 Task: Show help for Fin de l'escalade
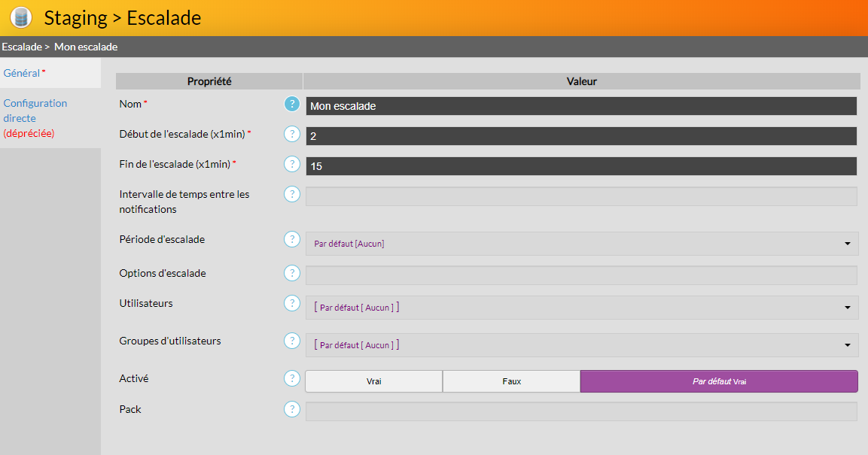point(292,164)
